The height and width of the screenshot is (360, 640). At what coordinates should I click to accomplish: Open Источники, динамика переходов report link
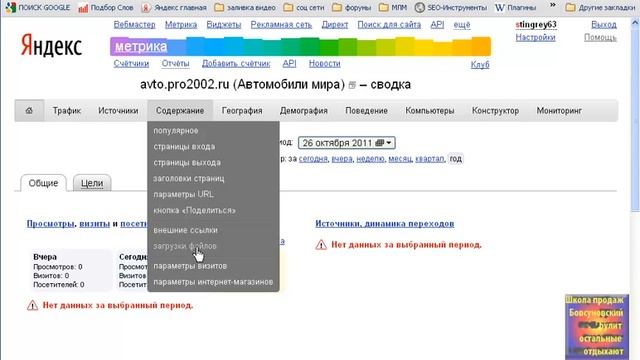point(384,224)
